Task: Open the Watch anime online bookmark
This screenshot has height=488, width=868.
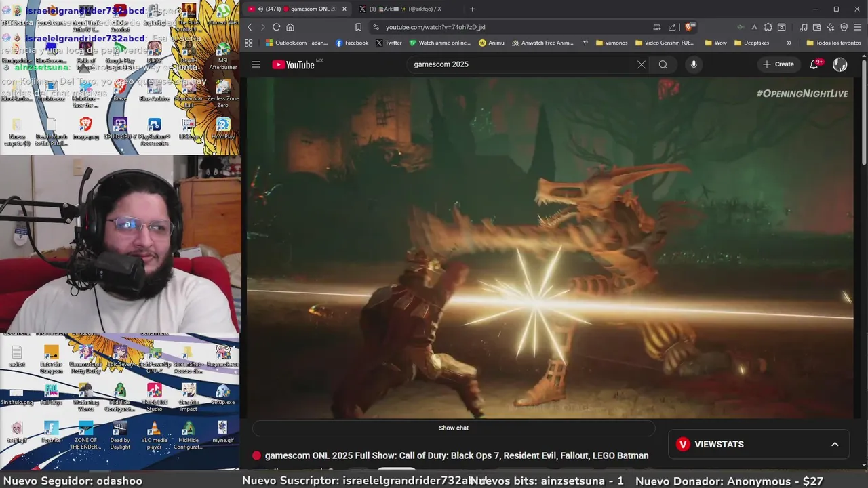Action: 439,43
